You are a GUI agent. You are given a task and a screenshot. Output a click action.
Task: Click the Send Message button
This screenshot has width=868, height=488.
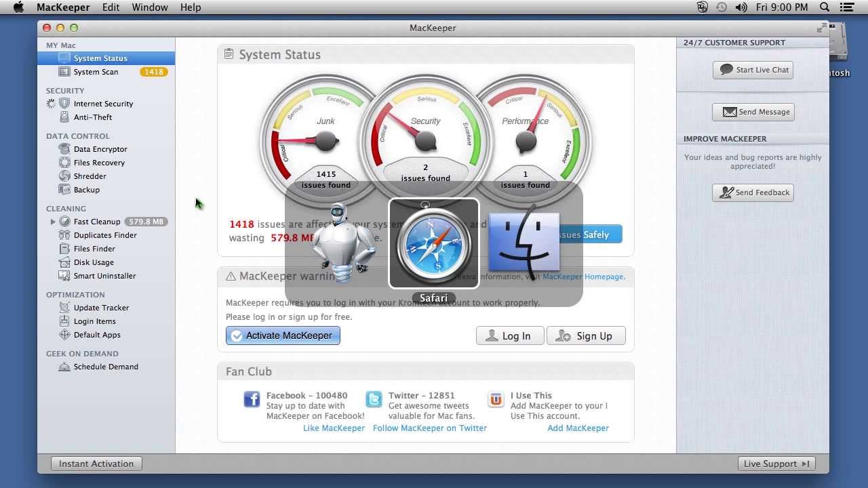(753, 112)
